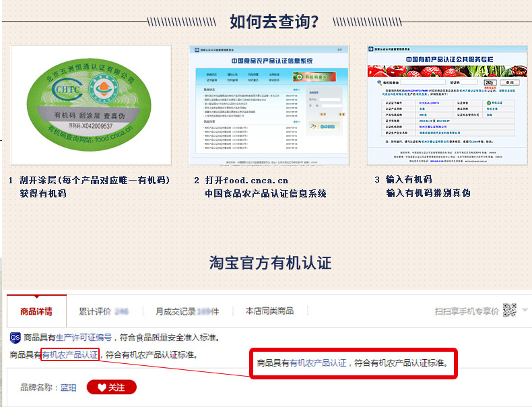
Task: Click the blue QS badge icon
Action: (x=15, y=337)
